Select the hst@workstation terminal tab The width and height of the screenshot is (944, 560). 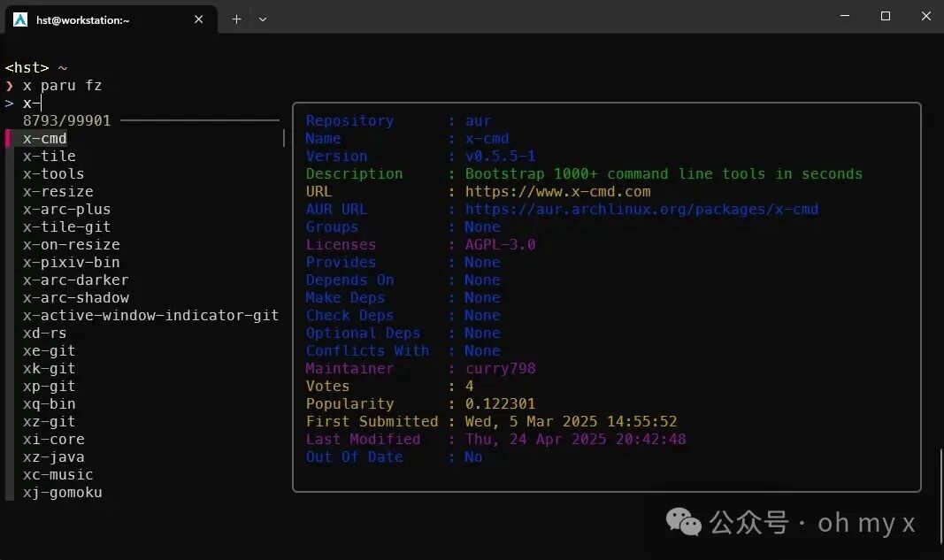111,19
